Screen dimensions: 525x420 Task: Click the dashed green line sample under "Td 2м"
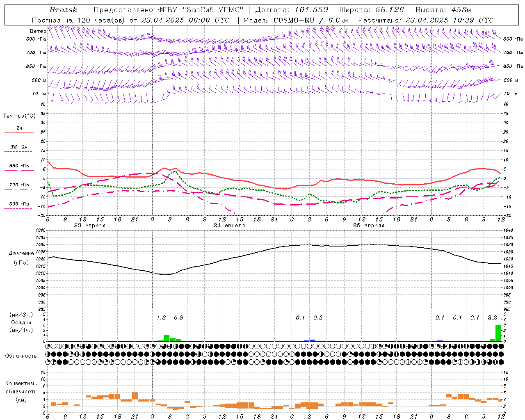19,152
